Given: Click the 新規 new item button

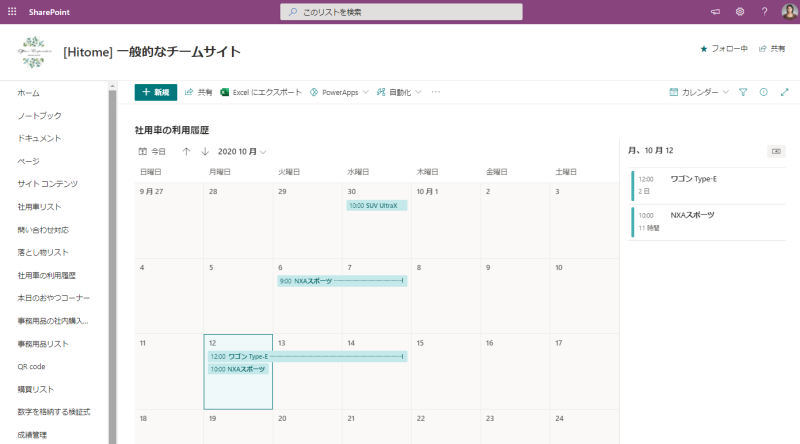Looking at the screenshot, I should (156, 92).
